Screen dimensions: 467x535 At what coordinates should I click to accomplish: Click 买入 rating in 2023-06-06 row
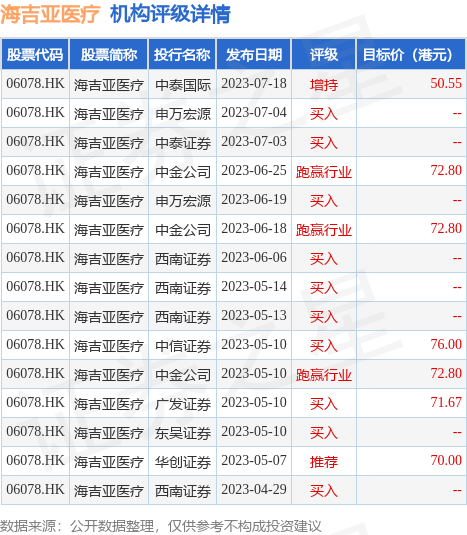point(324,259)
